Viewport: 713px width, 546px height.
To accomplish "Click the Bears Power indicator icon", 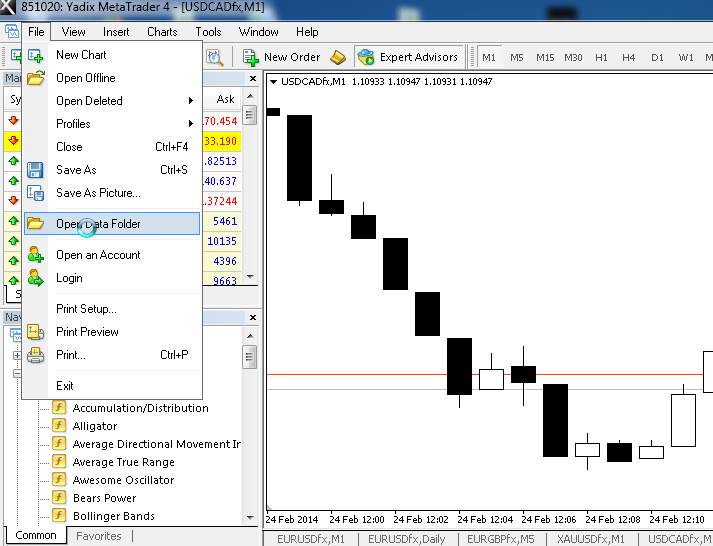I will tap(59, 497).
